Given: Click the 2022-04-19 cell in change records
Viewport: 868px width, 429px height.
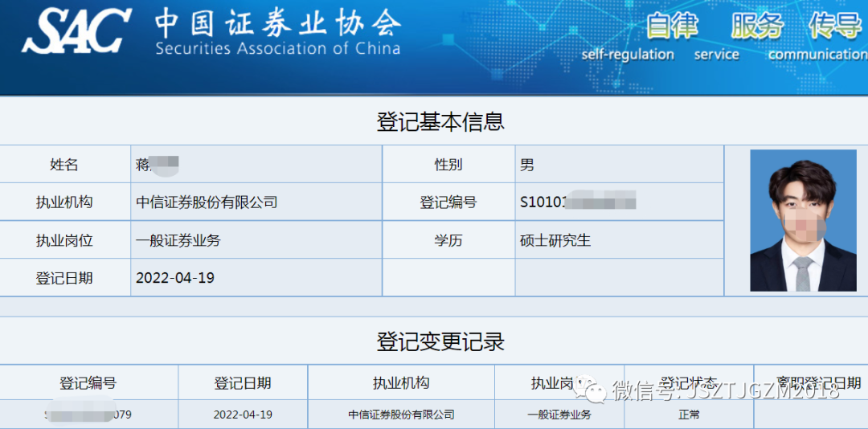Looking at the screenshot, I should coord(243,415).
